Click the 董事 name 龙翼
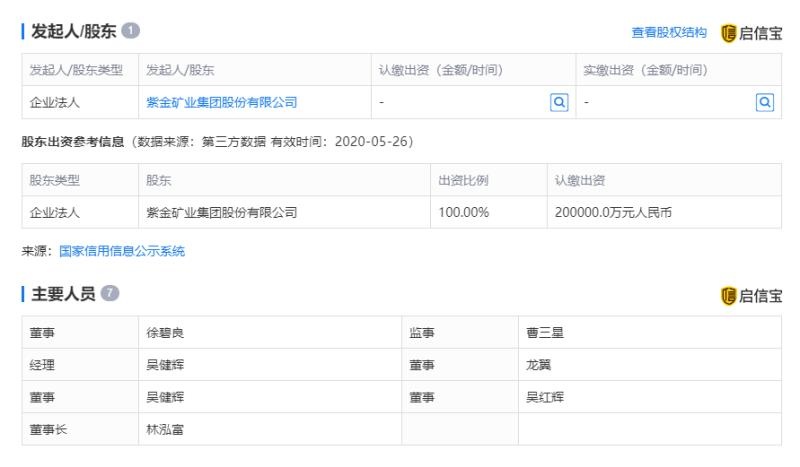 [538, 365]
